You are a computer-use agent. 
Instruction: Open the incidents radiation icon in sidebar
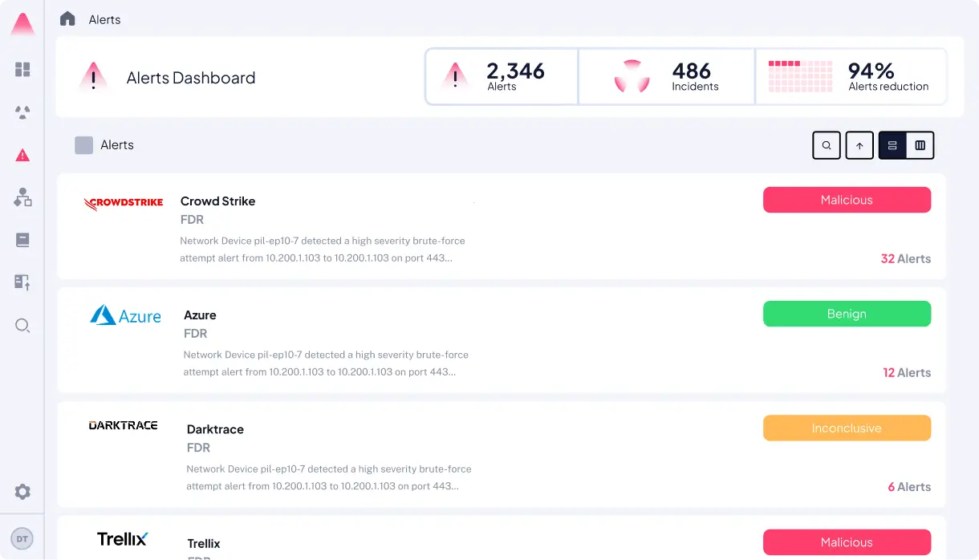(22, 112)
